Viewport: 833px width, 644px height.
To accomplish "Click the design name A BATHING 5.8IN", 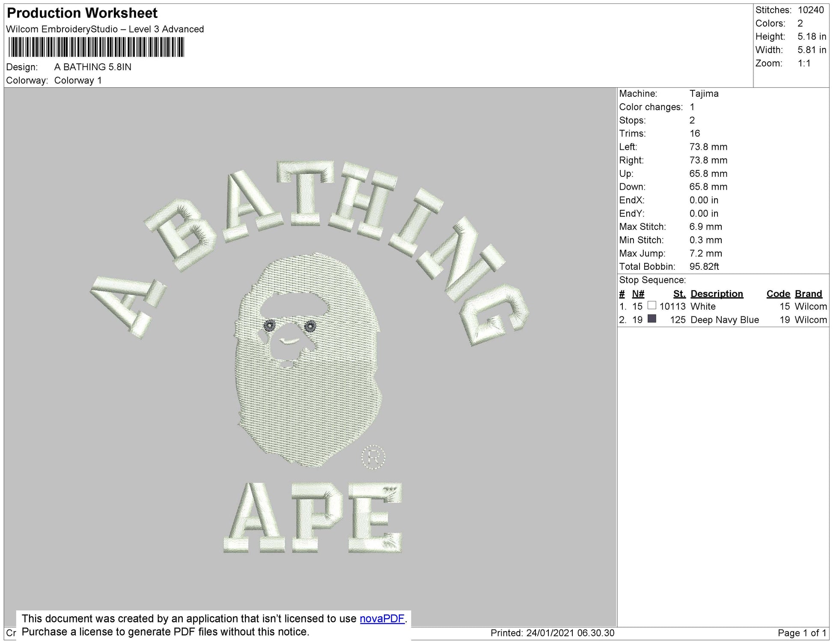I will coord(92,67).
